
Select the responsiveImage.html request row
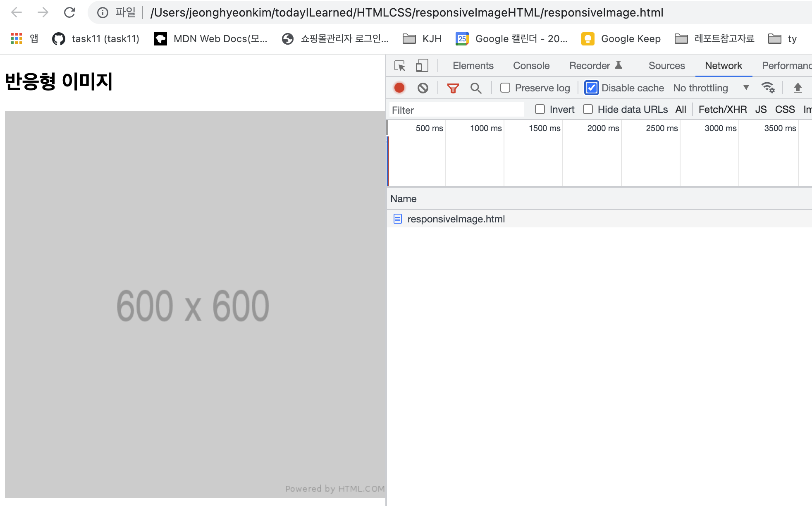456,219
